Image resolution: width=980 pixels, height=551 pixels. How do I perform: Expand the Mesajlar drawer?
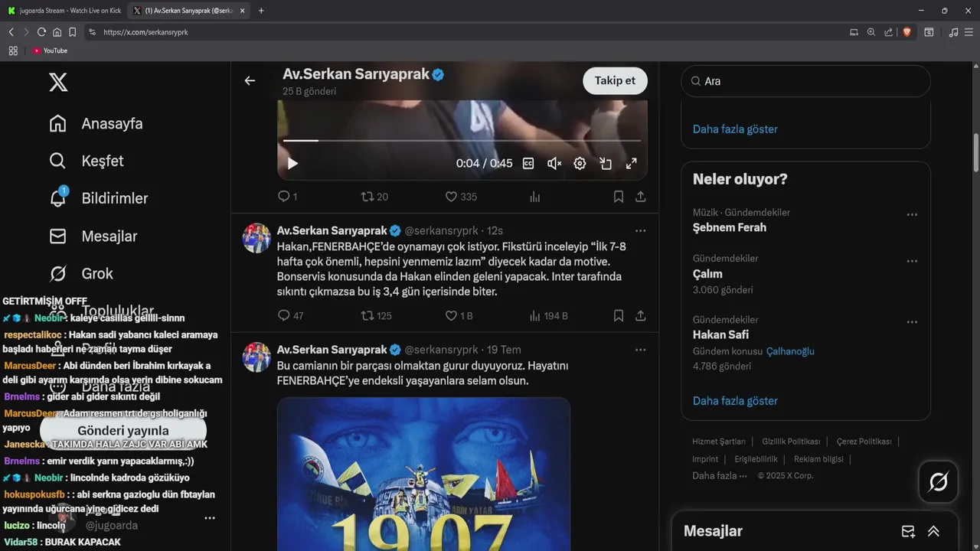click(x=933, y=531)
